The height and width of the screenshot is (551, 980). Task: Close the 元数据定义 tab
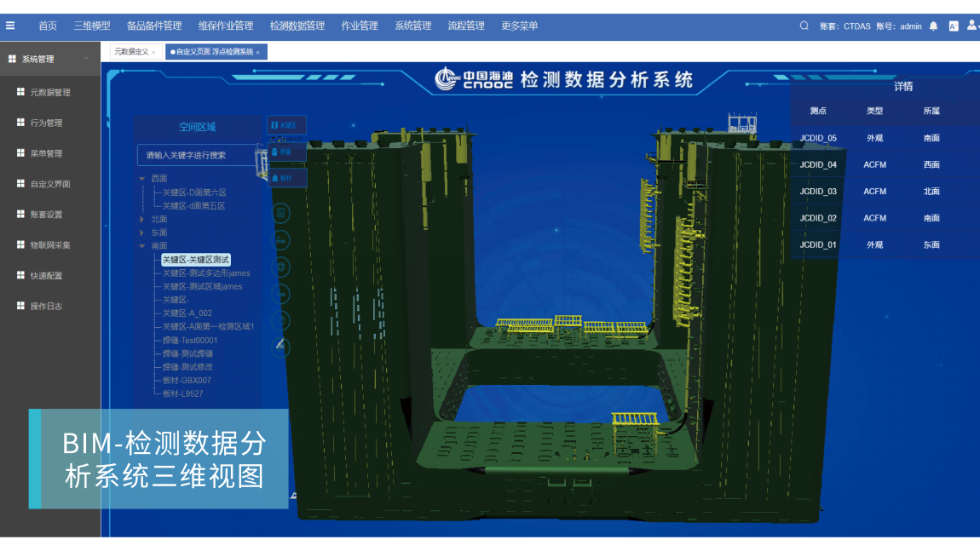[153, 53]
